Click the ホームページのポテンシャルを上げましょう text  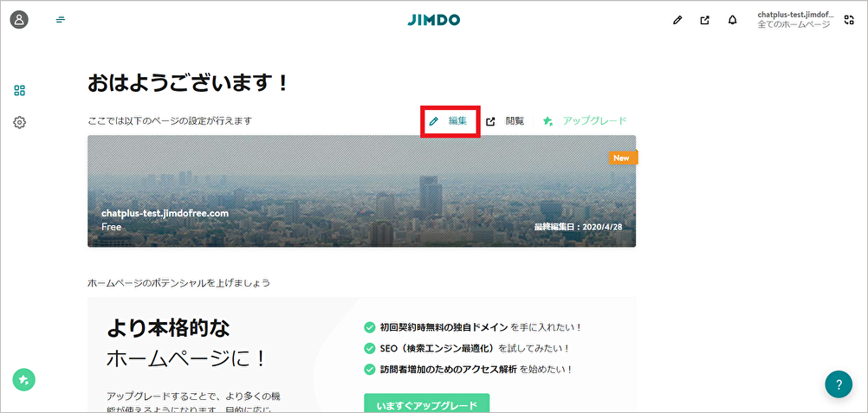pyautogui.click(x=178, y=283)
